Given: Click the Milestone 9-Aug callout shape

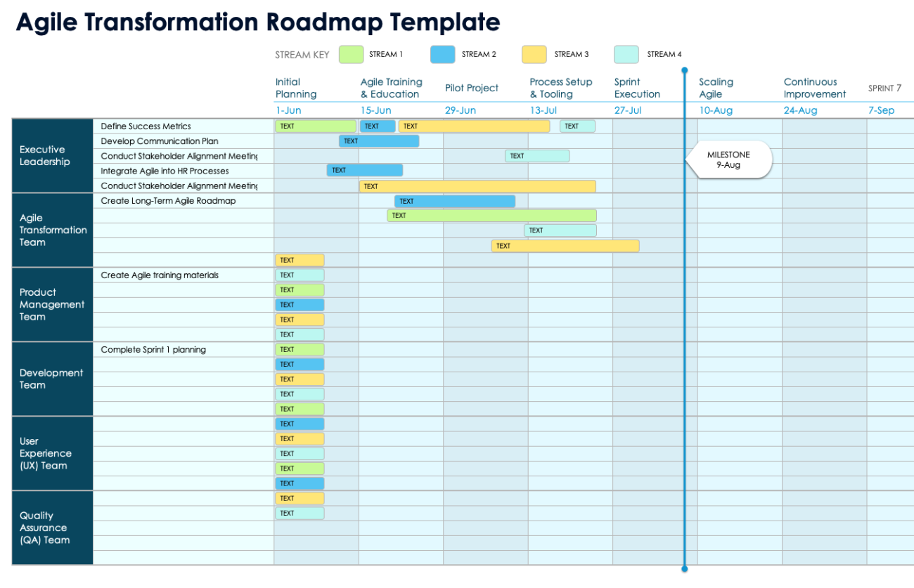Looking at the screenshot, I should coord(728,159).
